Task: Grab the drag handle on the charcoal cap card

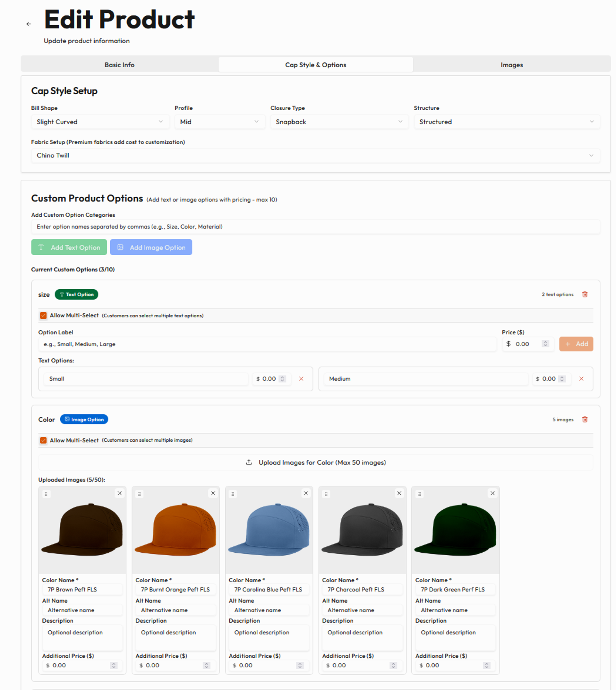Action: (x=326, y=494)
